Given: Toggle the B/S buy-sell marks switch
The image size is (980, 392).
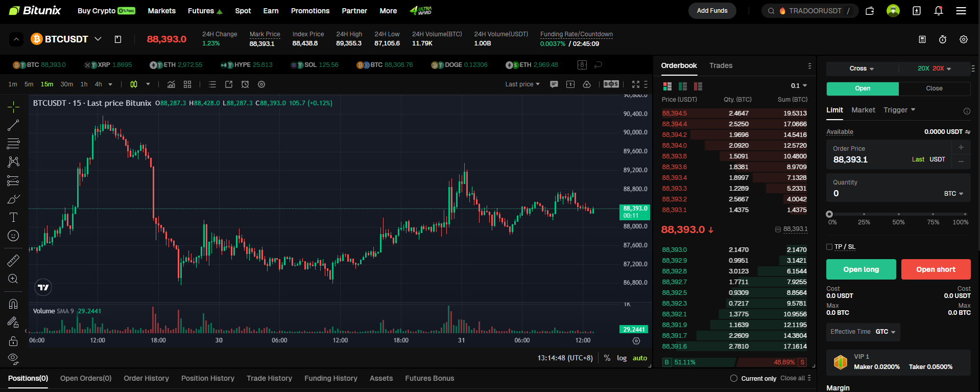Looking at the screenshot, I should click(611, 84).
